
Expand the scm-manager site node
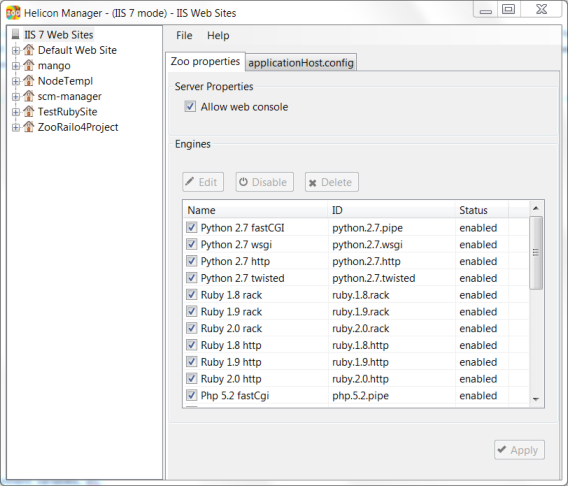point(16,97)
